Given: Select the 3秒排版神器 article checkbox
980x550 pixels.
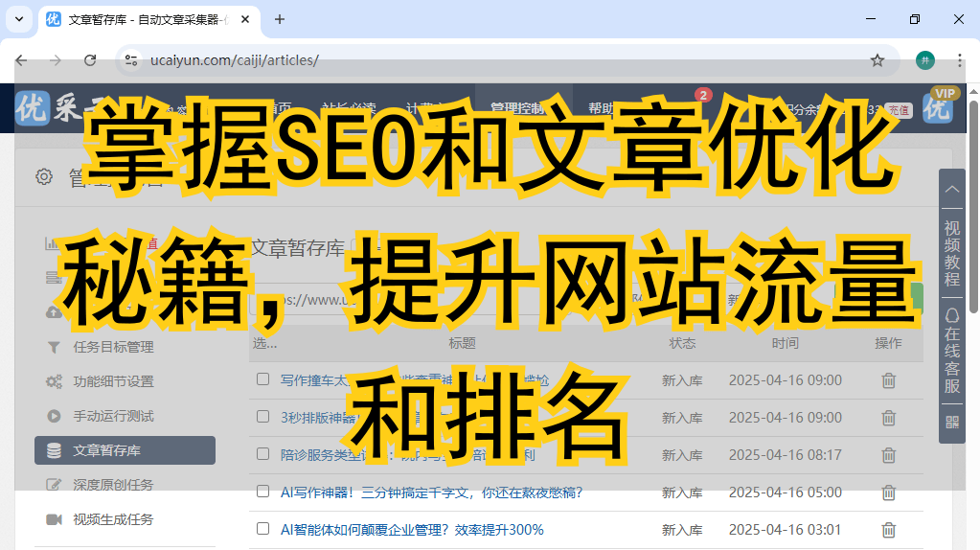Looking at the screenshot, I should [x=263, y=417].
